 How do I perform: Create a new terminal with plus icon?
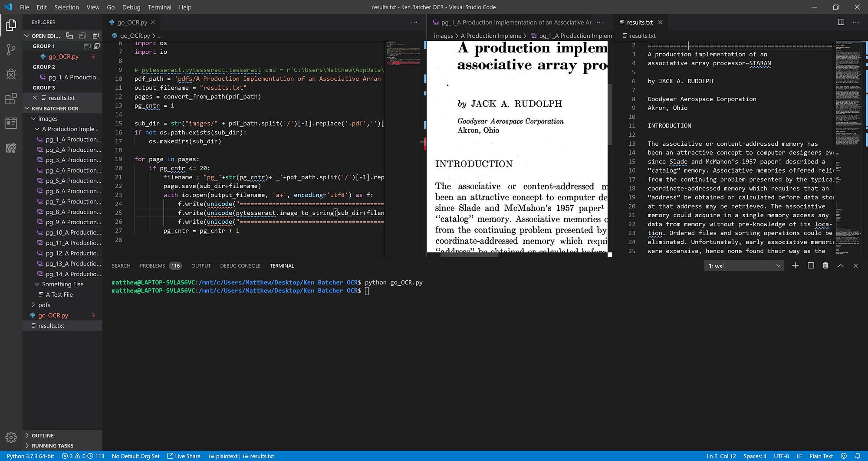tap(795, 266)
